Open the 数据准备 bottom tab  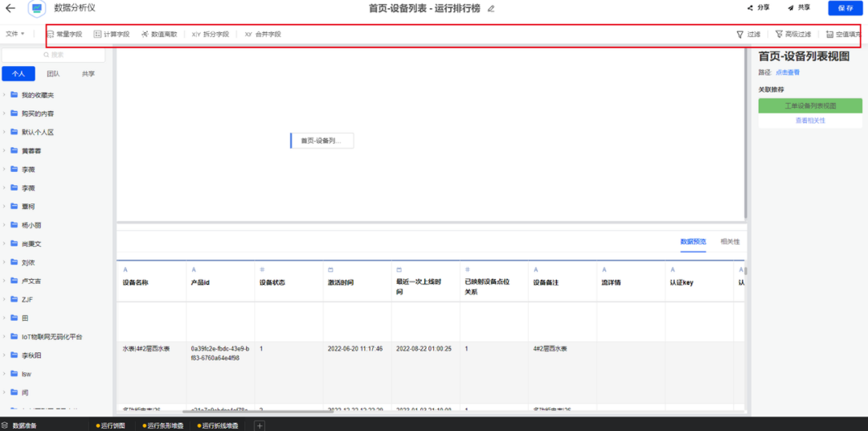(20, 425)
